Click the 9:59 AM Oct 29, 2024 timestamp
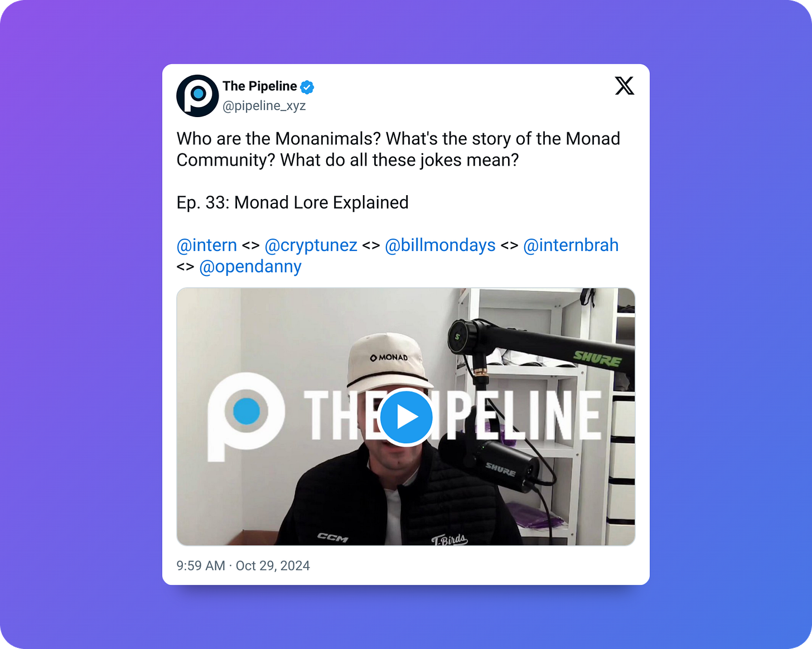This screenshot has height=649, width=812. [243, 566]
